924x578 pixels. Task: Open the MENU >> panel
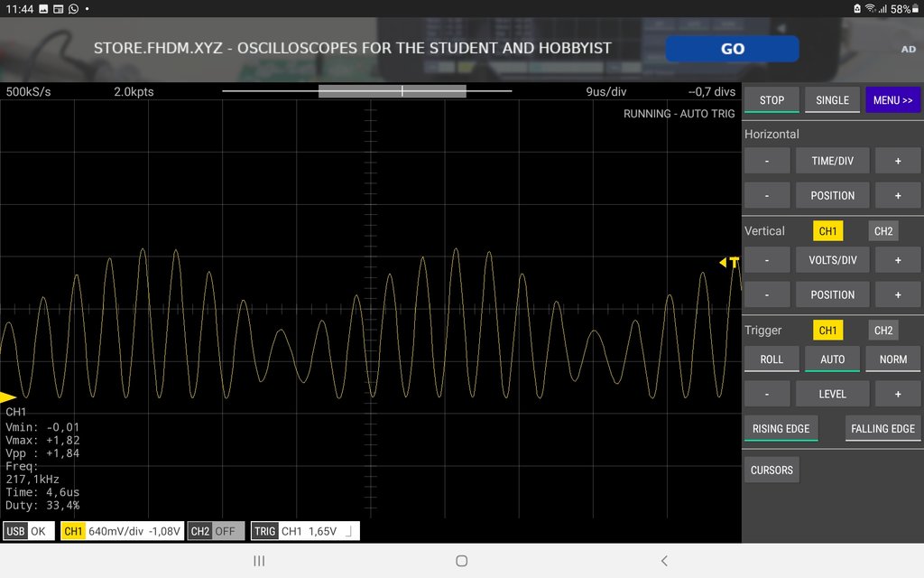click(892, 99)
